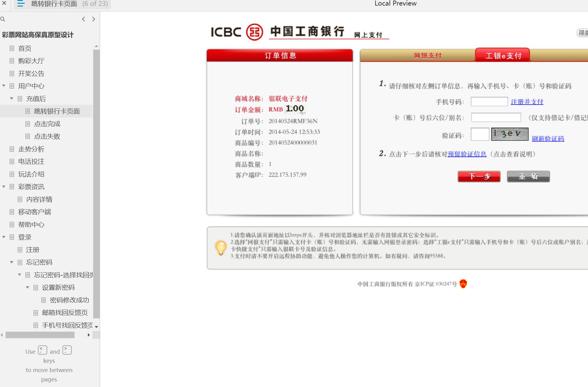The height and width of the screenshot is (387, 588).
Task: Click the captcha image i3ev
Action: tap(510, 134)
